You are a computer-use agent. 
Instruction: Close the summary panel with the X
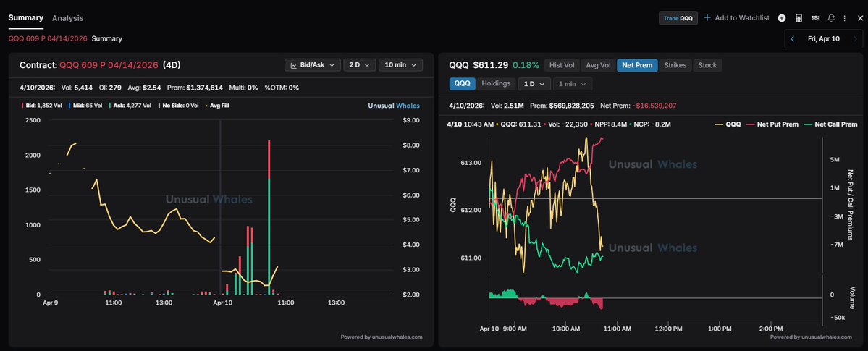click(x=860, y=18)
